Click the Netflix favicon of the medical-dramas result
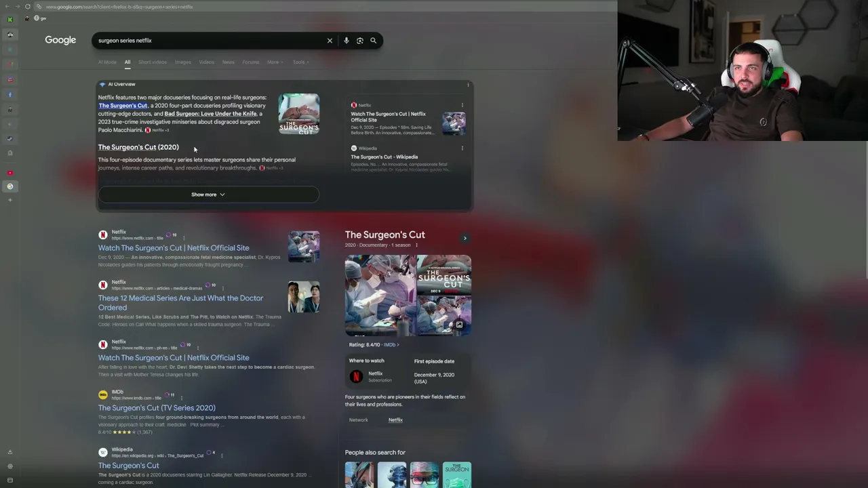868x488 pixels. coord(103,285)
